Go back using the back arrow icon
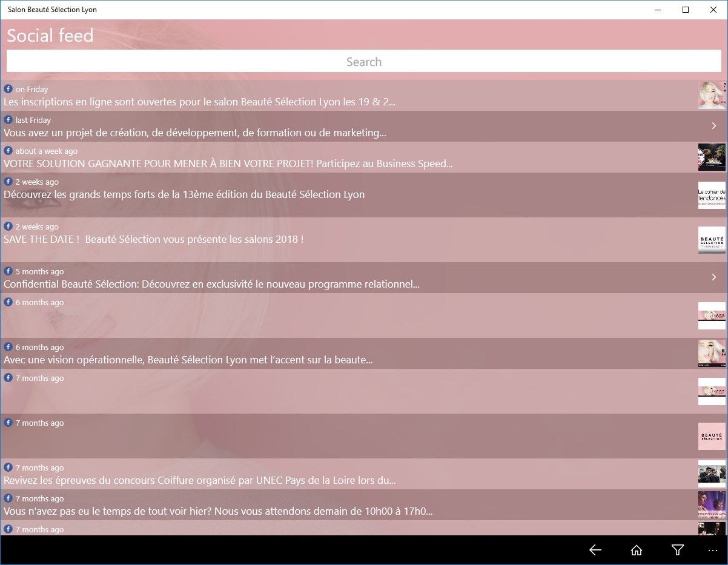The height and width of the screenshot is (565, 728). pyautogui.click(x=595, y=550)
